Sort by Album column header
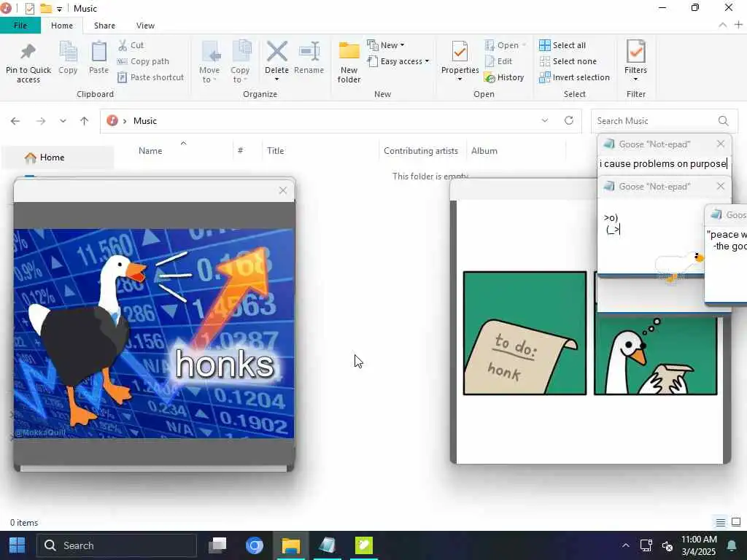747x560 pixels. pyautogui.click(x=484, y=151)
